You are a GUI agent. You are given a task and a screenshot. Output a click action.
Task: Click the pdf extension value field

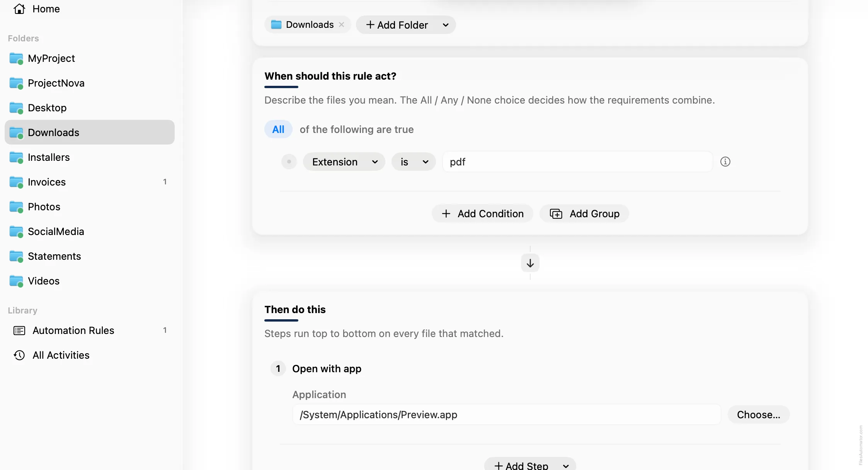577,162
